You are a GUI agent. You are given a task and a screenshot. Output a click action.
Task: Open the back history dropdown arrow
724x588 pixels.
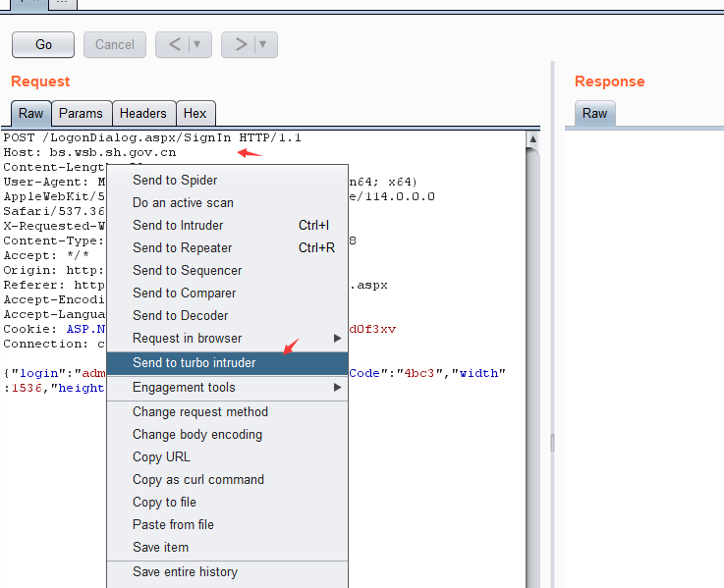(197, 44)
